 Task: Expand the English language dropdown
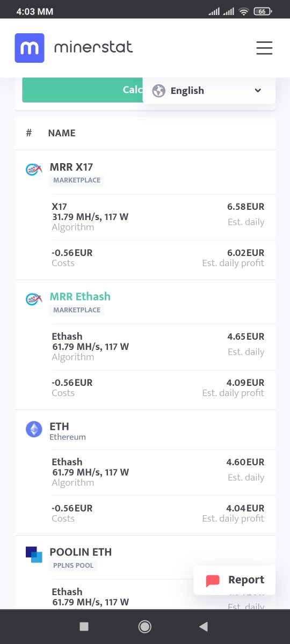click(x=209, y=91)
